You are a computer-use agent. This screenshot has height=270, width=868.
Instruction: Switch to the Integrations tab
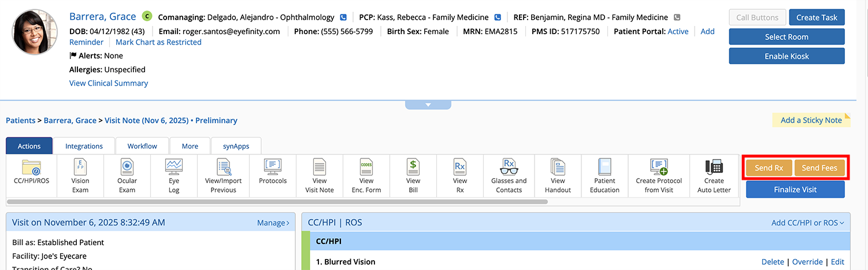tap(84, 146)
